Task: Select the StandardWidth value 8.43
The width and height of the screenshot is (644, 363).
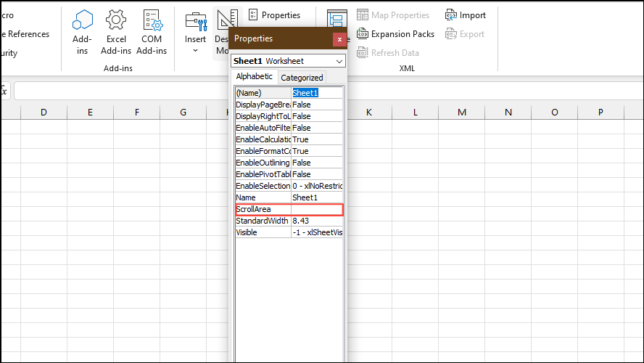Action: pyautogui.click(x=317, y=221)
